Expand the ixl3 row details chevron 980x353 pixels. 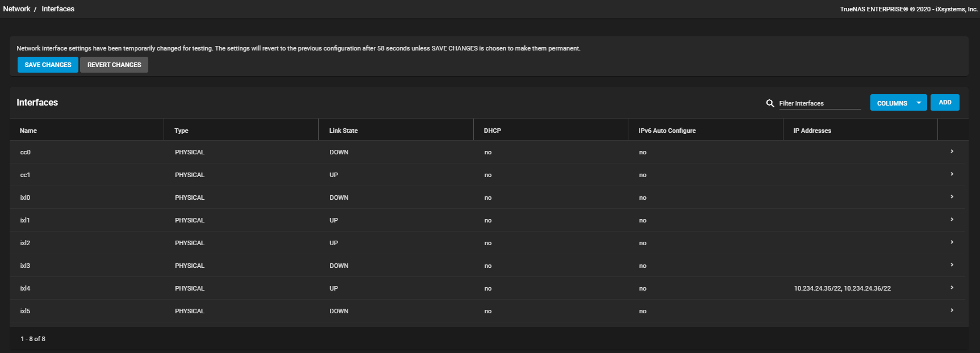point(952,265)
